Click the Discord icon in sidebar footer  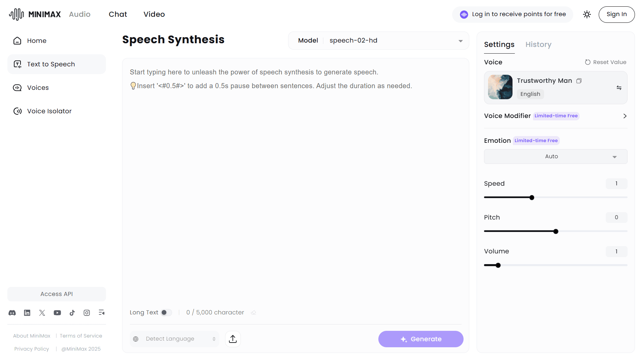[x=12, y=313]
